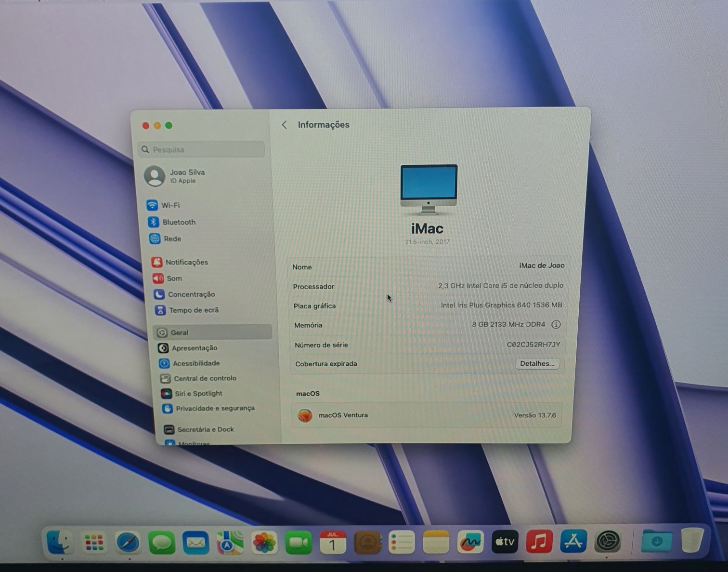Viewport: 728px width, 572px height.
Task: Open the Trash in the Dock
Action: (692, 539)
